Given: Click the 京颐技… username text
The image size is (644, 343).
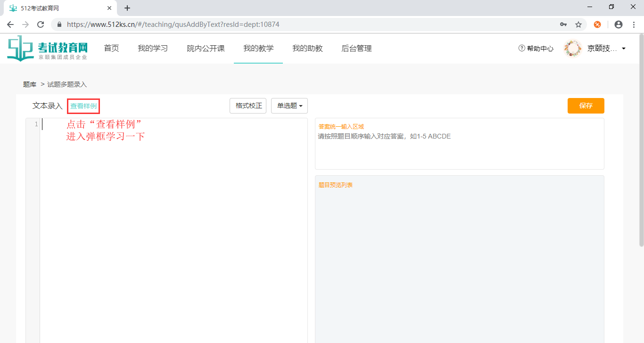Looking at the screenshot, I should pyautogui.click(x=602, y=49).
